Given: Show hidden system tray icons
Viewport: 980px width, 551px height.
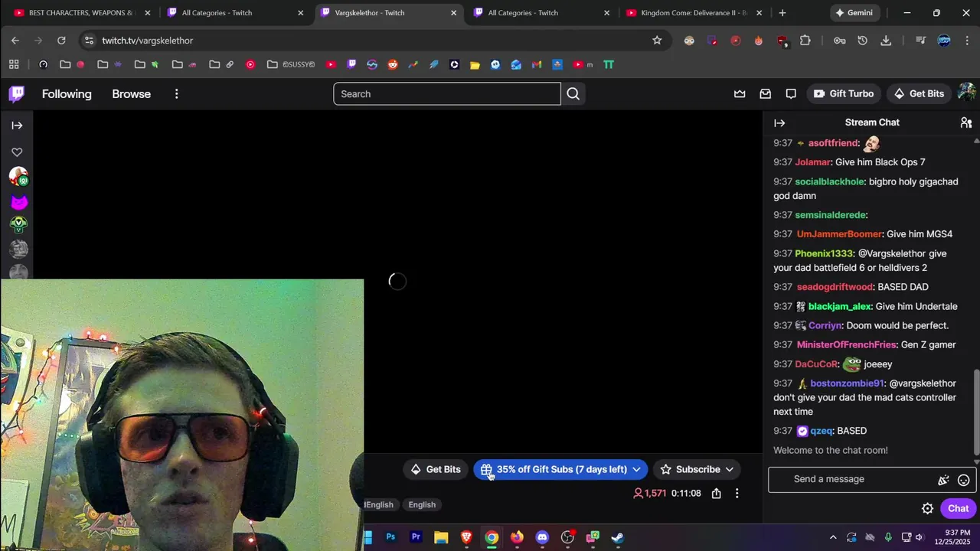Looking at the screenshot, I should [x=833, y=537].
